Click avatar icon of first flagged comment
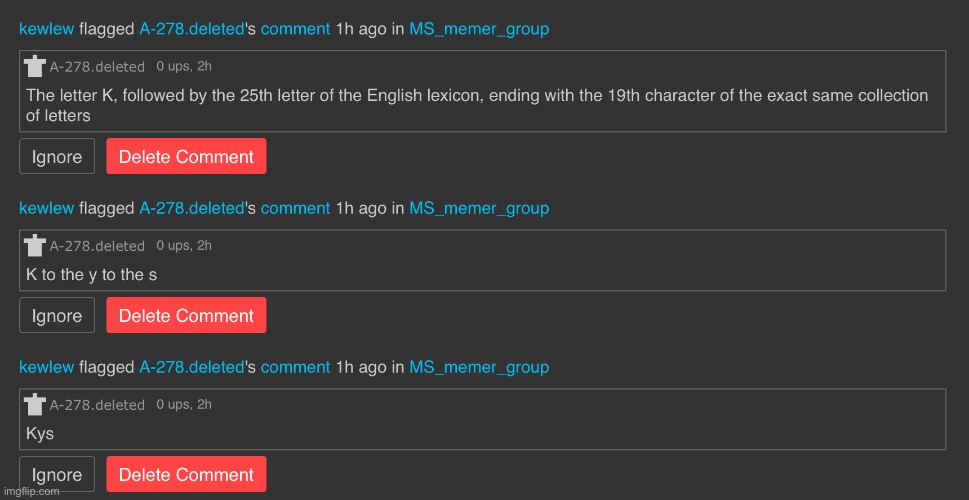This screenshot has height=500, width=969. 35,66
